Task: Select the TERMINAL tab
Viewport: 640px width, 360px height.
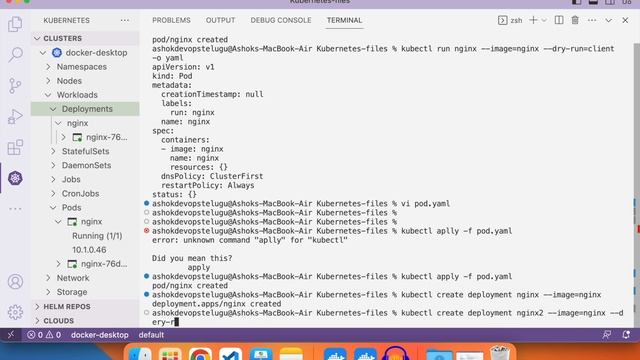Action: pos(344,20)
